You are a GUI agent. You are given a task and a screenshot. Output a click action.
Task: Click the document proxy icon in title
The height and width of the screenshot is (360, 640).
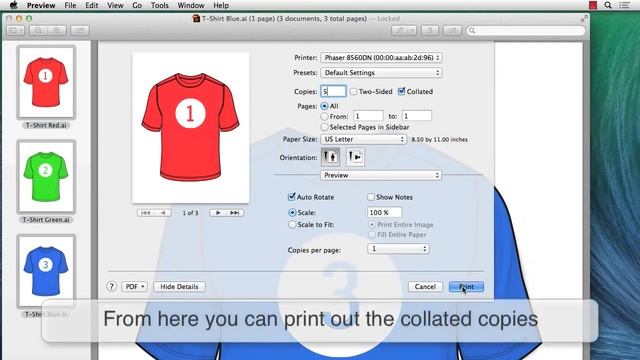[196, 18]
